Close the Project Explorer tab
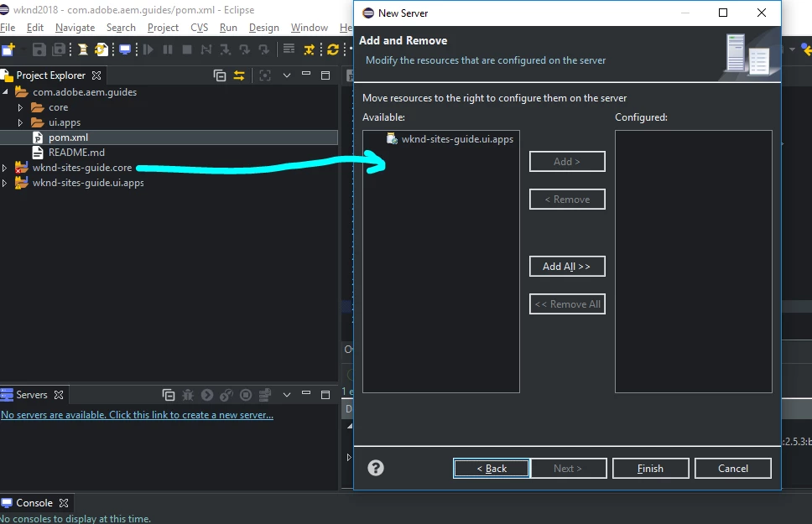Viewport: 812px width, 524px height. click(96, 75)
